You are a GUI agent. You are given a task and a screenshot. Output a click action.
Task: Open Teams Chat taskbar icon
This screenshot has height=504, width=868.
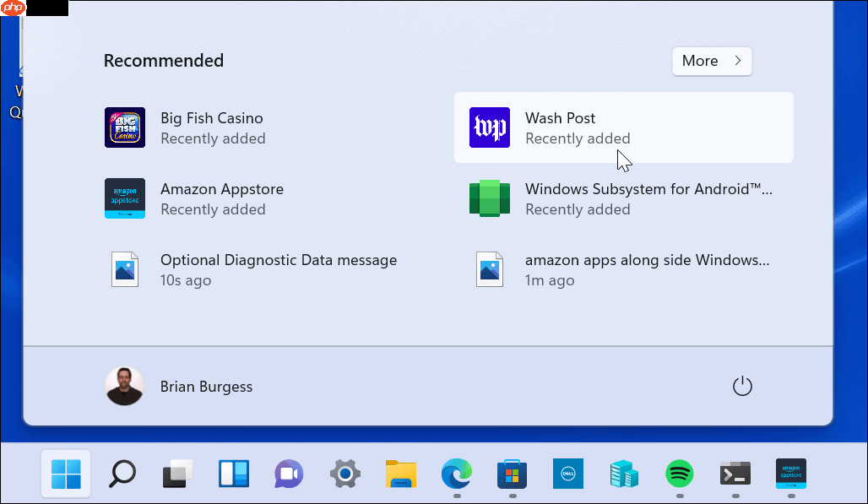[x=289, y=474]
